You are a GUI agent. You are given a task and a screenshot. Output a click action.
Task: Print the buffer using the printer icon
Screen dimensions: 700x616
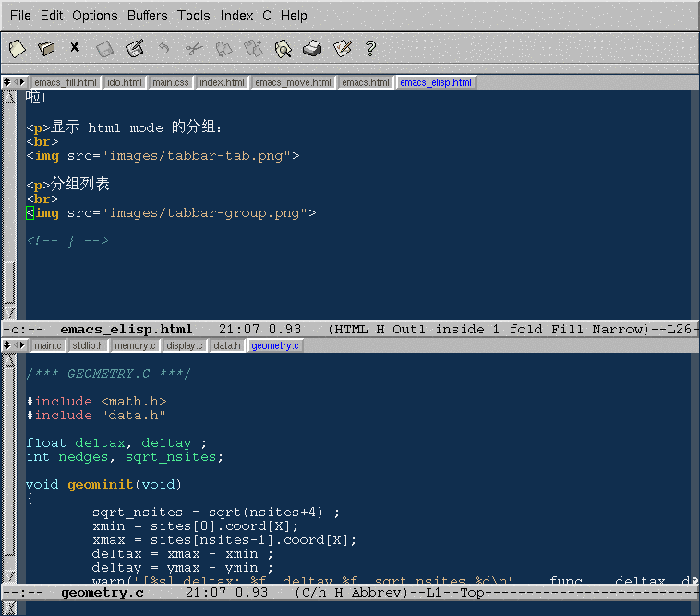313,47
